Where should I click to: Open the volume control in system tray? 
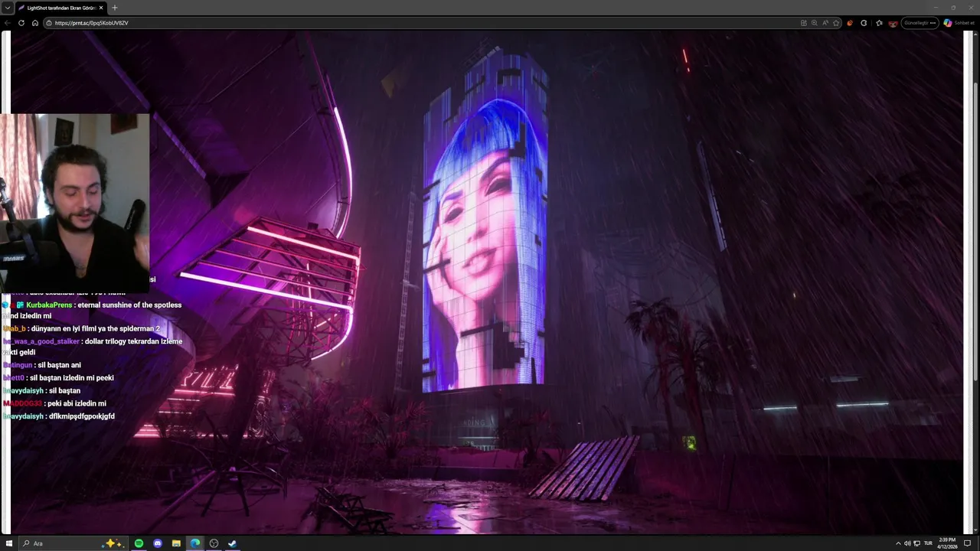point(907,543)
